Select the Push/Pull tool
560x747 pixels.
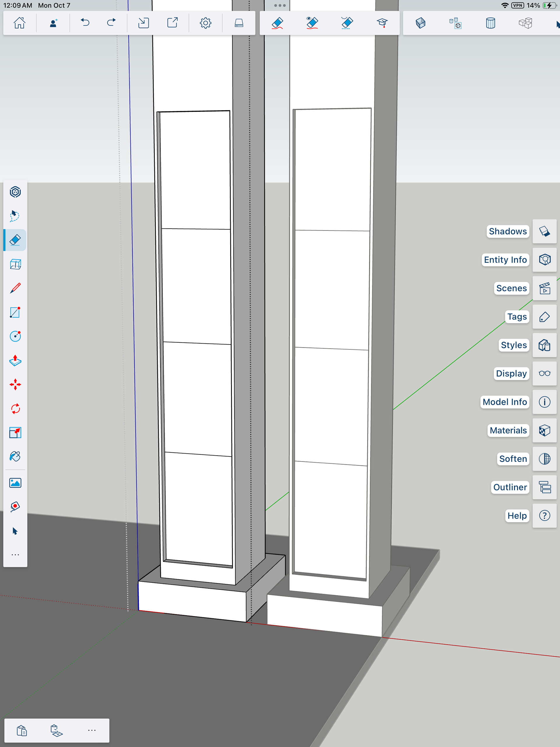[x=15, y=360]
